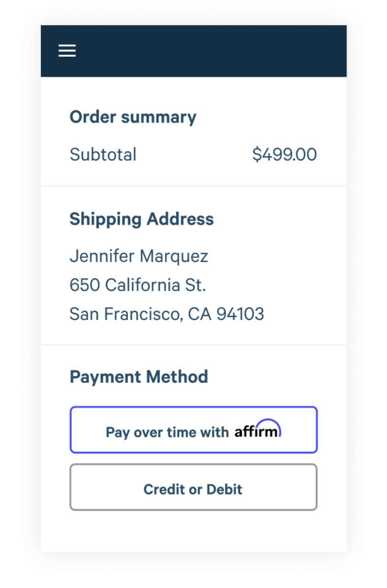387x588 pixels.
Task: Click the Order summary heading
Action: tap(133, 117)
